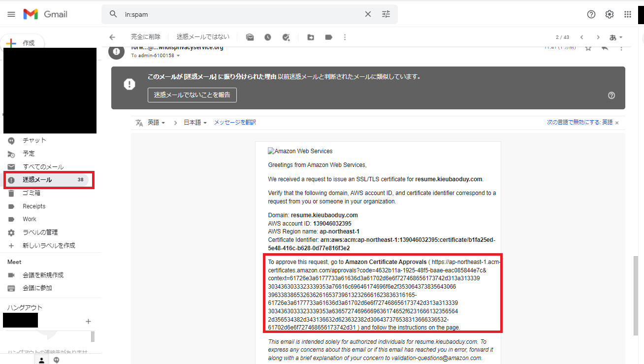Click in the search field containing in:spam
644x364 pixels.
pyautogui.click(x=241, y=14)
